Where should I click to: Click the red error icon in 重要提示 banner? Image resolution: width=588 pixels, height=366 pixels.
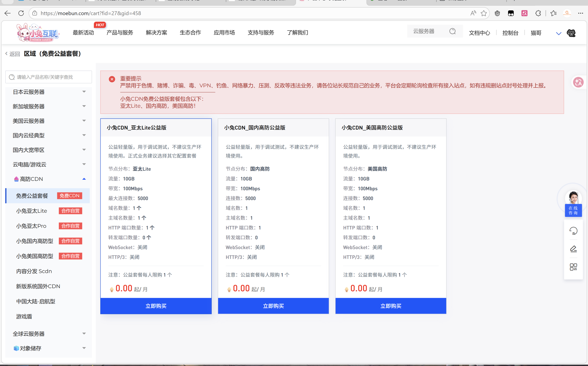point(112,79)
